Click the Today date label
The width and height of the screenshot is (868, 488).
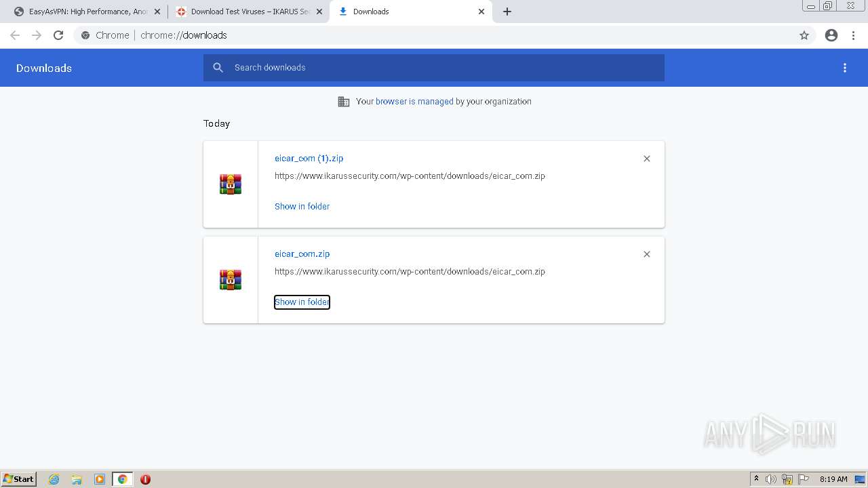pos(217,124)
